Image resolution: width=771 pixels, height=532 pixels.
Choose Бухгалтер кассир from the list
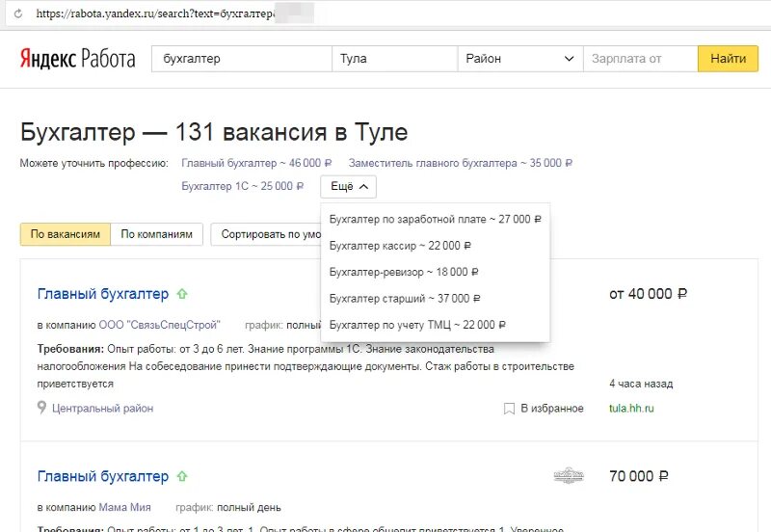(x=436, y=246)
